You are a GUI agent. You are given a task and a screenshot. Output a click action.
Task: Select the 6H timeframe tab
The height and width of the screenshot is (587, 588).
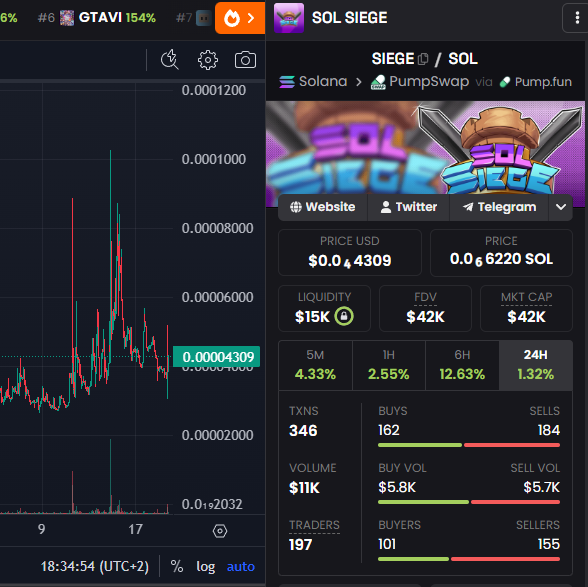462,365
